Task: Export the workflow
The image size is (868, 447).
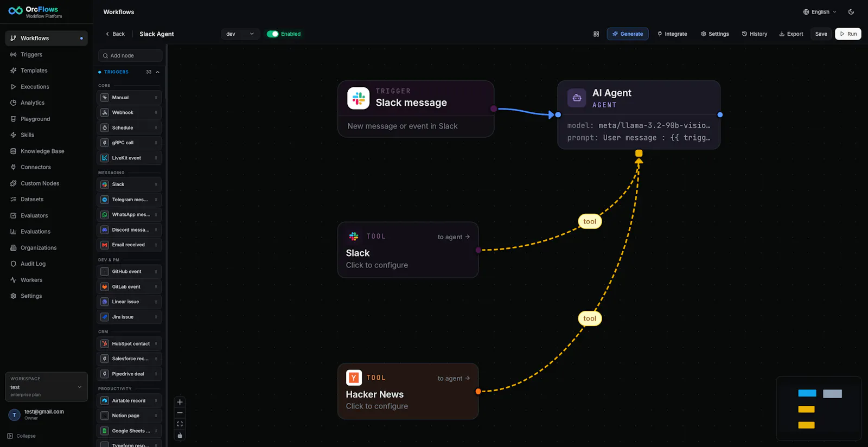Action: pyautogui.click(x=791, y=34)
